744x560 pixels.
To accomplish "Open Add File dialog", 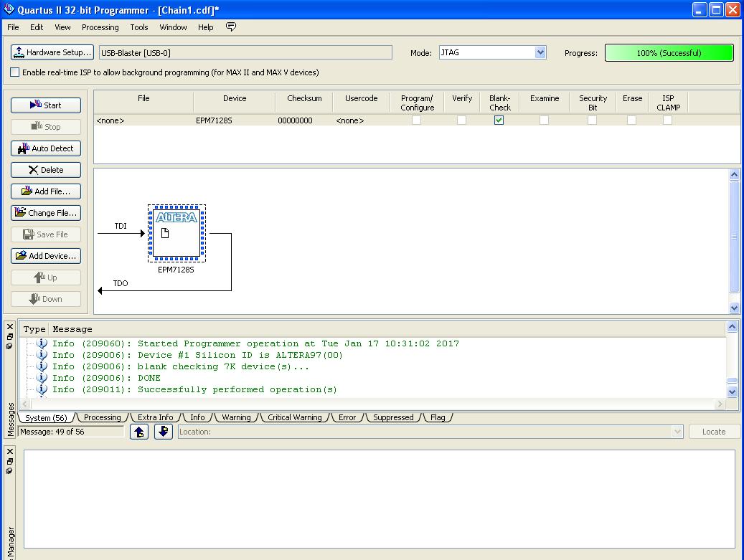I will click(46, 191).
